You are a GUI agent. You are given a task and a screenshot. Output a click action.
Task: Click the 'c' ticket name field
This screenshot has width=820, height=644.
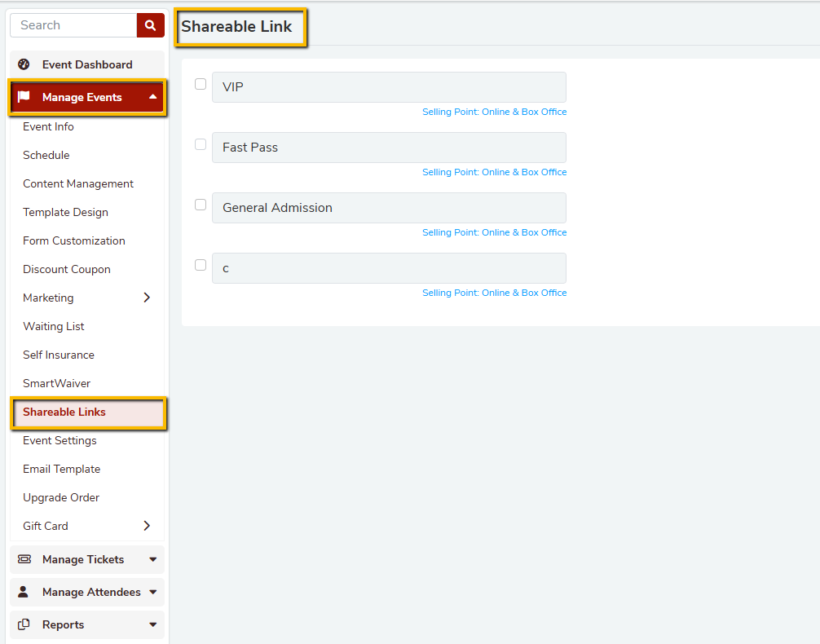pos(389,268)
